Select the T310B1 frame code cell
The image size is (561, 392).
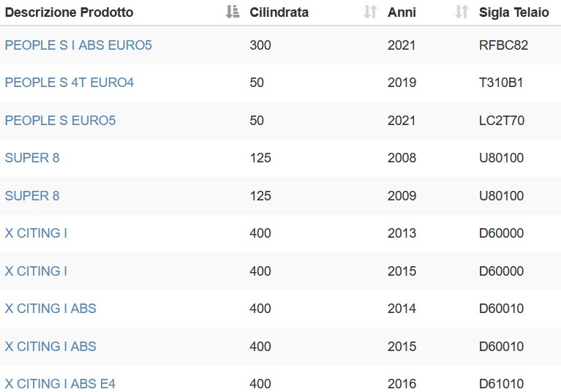click(501, 83)
